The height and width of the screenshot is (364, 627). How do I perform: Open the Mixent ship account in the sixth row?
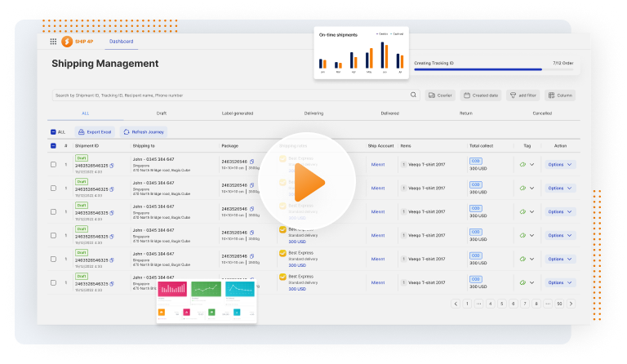(x=378, y=282)
